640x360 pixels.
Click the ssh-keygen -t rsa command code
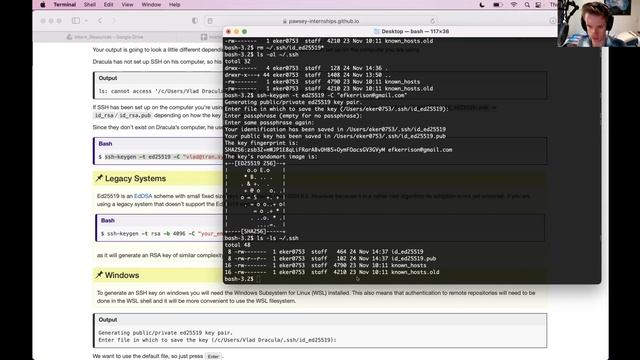(162, 234)
